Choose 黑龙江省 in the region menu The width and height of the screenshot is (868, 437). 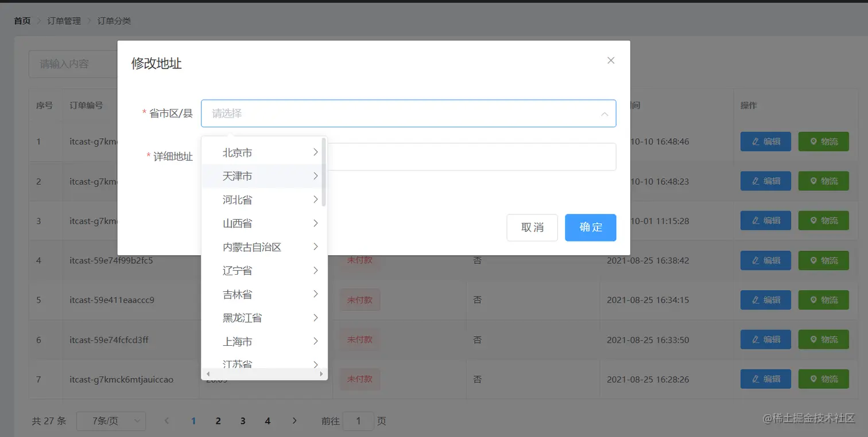click(x=264, y=318)
